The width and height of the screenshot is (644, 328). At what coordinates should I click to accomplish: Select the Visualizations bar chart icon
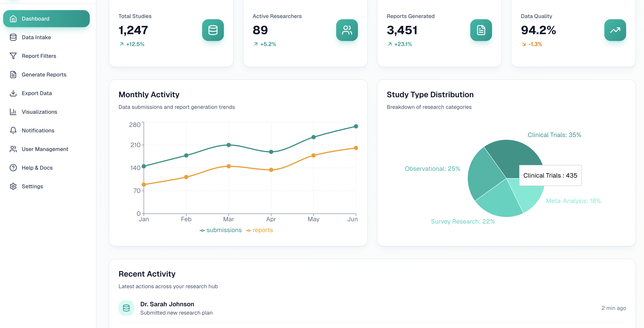13,112
